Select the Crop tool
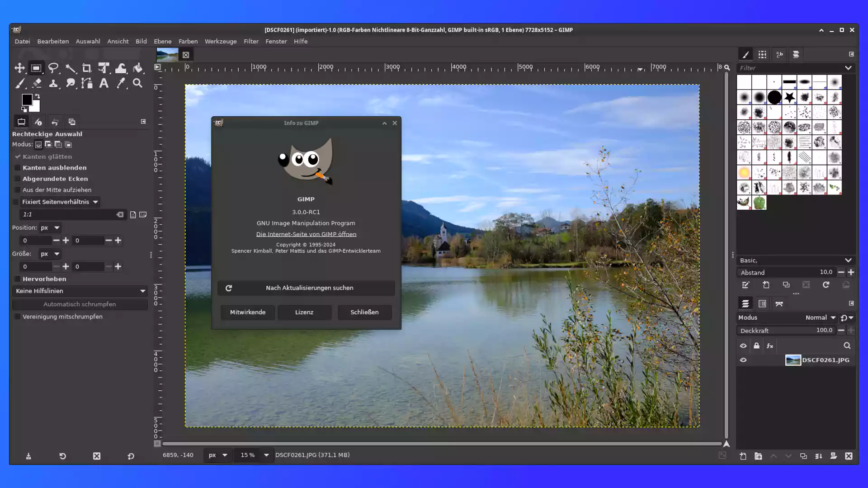This screenshot has height=488, width=868. click(x=87, y=68)
